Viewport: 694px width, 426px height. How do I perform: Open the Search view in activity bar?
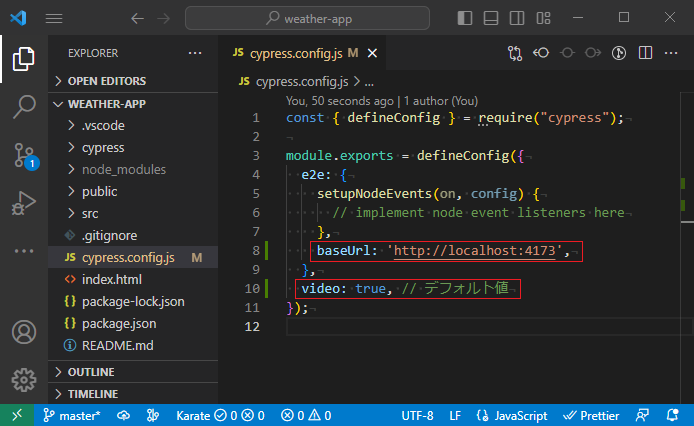pyautogui.click(x=23, y=107)
